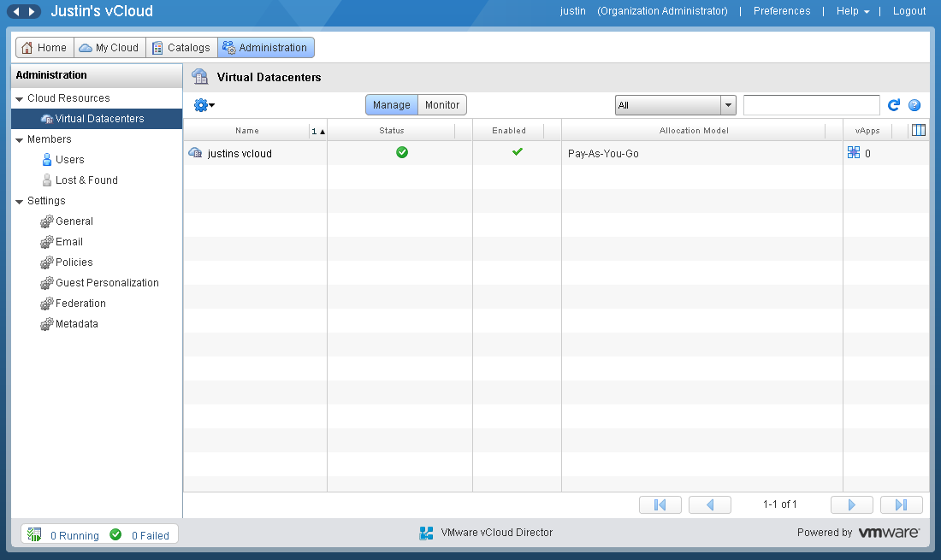Click the green check icon beside 0 Failed
The height and width of the screenshot is (560, 941).
coord(115,534)
